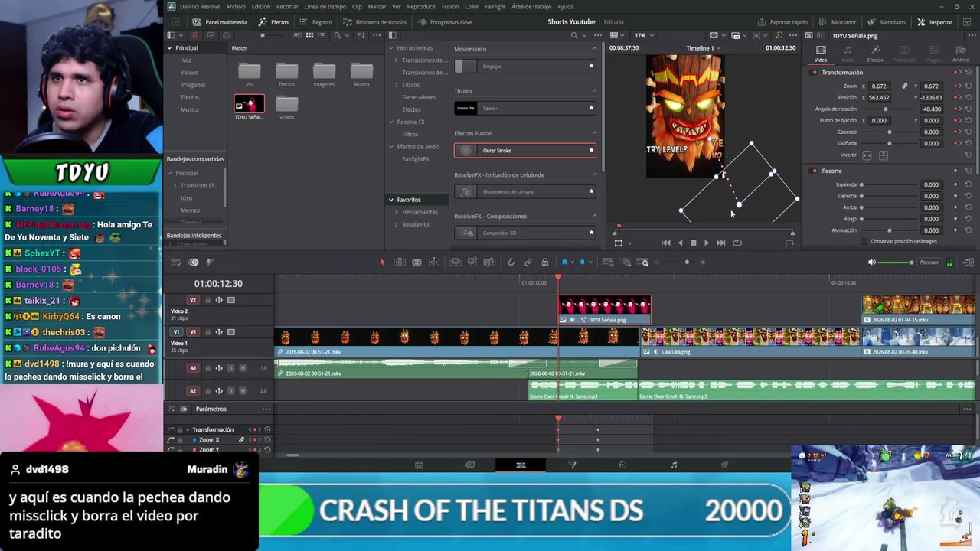This screenshot has width=980, height=551.
Task: Click the blue marker icon in timeline toolbar
Action: pos(582,262)
